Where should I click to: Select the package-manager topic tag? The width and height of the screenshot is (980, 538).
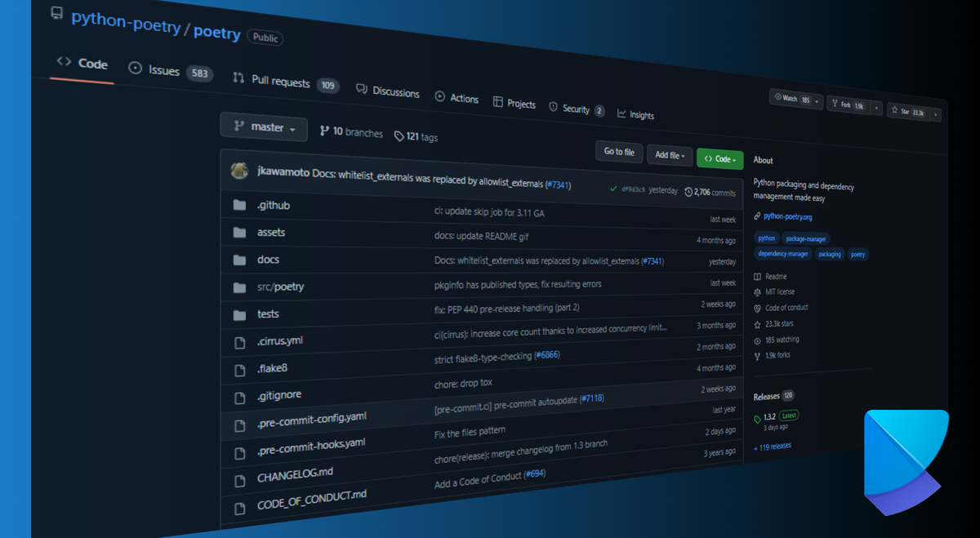tap(806, 239)
